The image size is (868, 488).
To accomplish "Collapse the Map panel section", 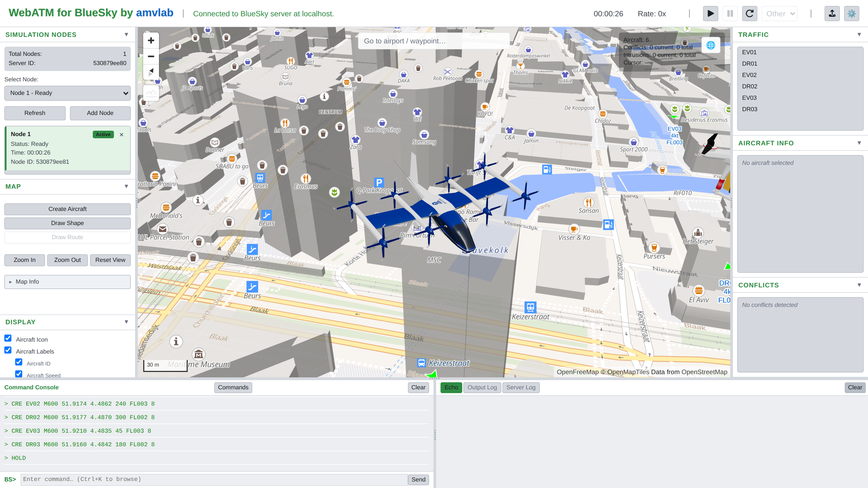I will (x=126, y=186).
